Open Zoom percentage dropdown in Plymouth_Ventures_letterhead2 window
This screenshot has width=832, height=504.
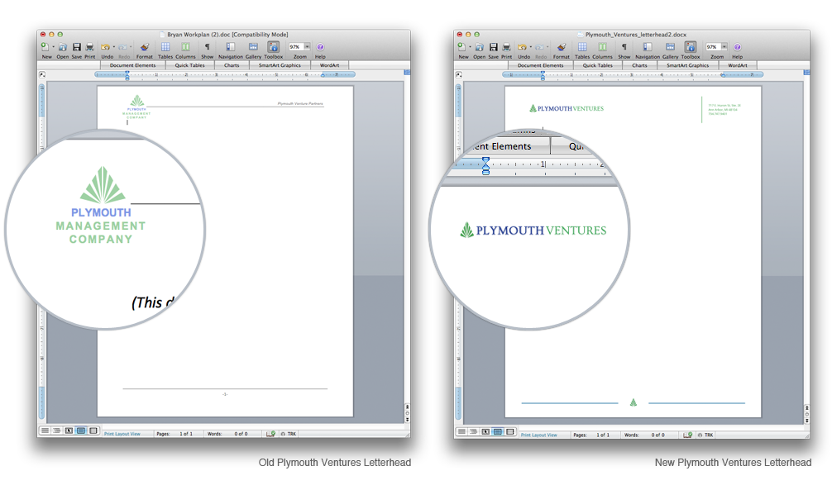(x=724, y=47)
